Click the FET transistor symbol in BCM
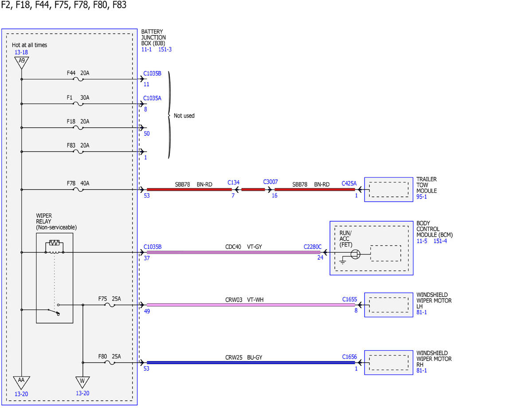Screen dimensions: 532x411 coord(355,254)
